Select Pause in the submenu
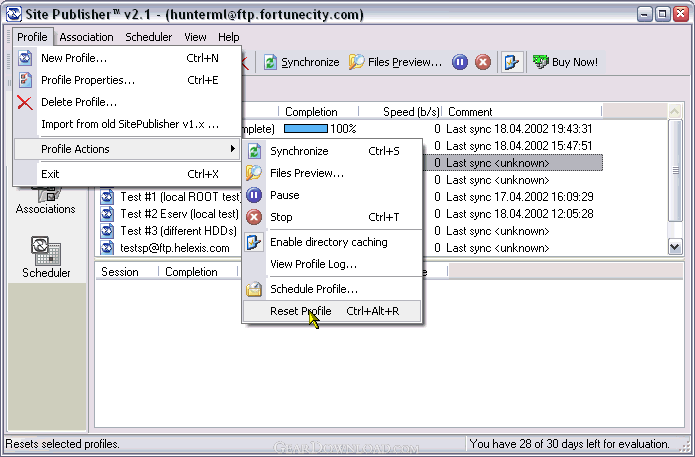The height and width of the screenshot is (457, 695). (332, 195)
